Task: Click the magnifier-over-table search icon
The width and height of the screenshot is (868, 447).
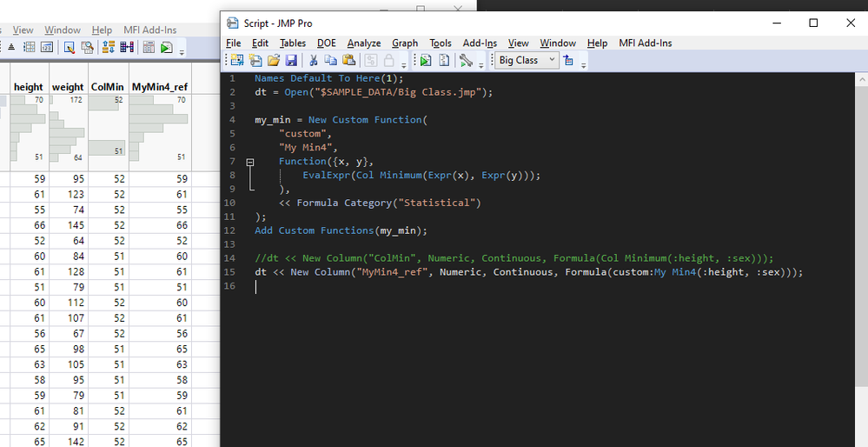Action: click(87, 47)
